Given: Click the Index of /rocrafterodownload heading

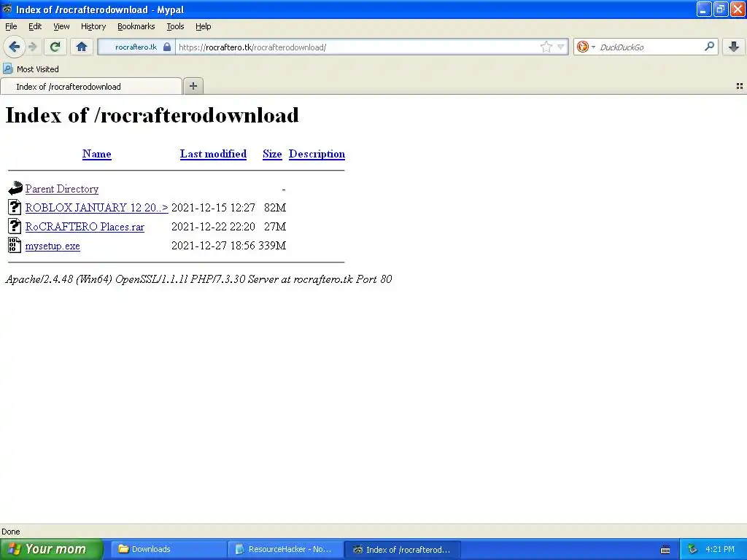Looking at the screenshot, I should coord(152,115).
